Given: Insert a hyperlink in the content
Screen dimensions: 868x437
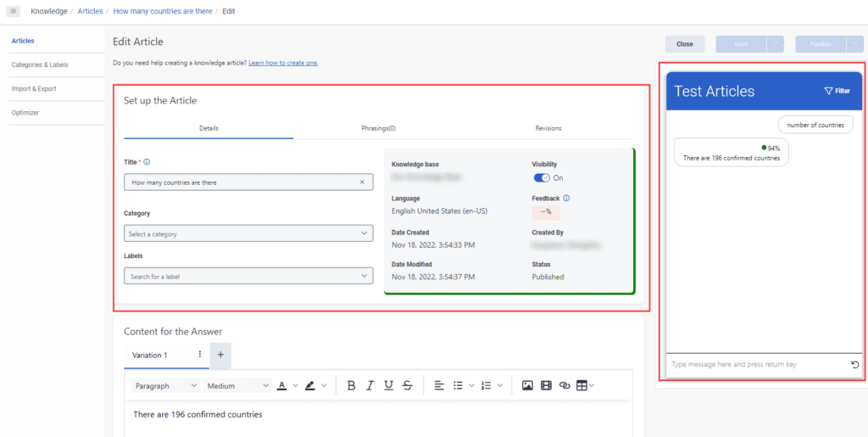Looking at the screenshot, I should coord(565,385).
